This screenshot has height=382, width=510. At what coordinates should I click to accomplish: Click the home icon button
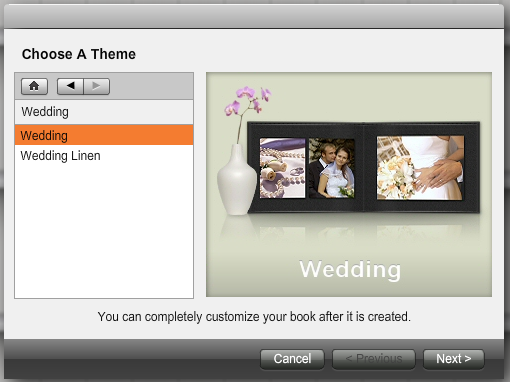(34, 86)
